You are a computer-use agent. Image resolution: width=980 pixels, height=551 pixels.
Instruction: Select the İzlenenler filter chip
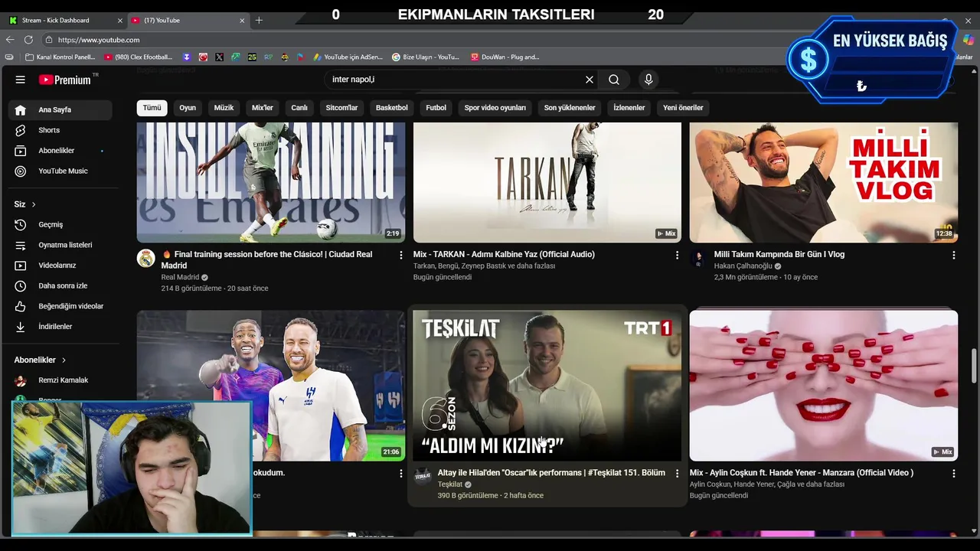pyautogui.click(x=629, y=108)
